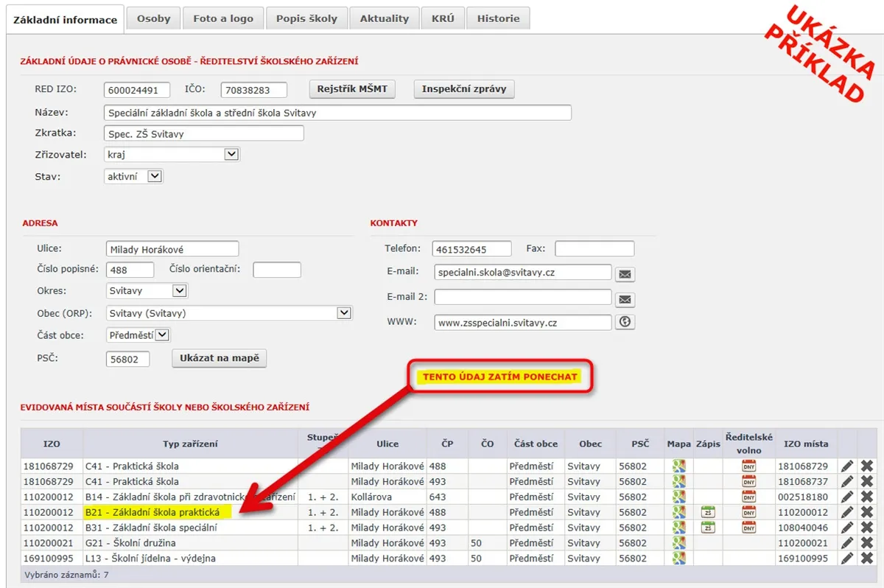This screenshot has width=884, height=588.
Task: Send mail via envelope icon next to E-mail
Action: pyautogui.click(x=625, y=274)
